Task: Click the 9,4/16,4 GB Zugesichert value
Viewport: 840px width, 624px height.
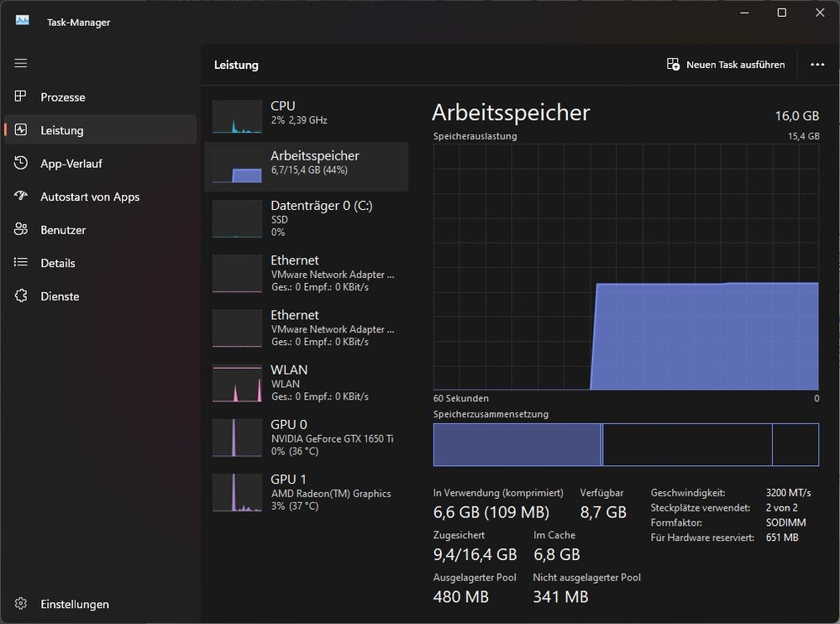Action: (475, 554)
